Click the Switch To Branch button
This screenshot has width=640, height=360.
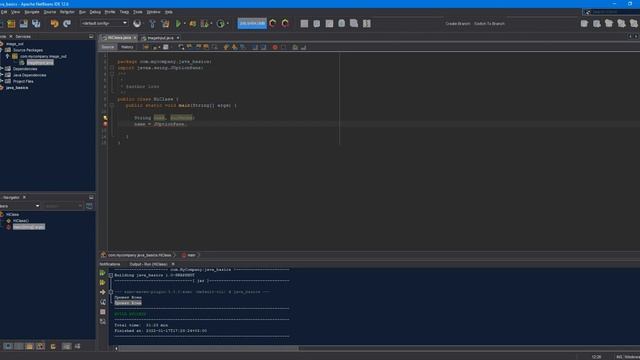point(489,24)
